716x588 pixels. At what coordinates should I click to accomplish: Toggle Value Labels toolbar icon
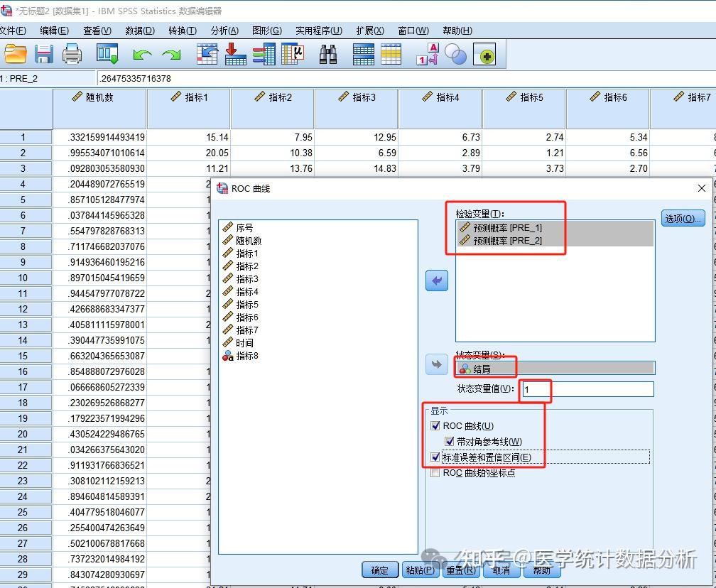[428, 54]
